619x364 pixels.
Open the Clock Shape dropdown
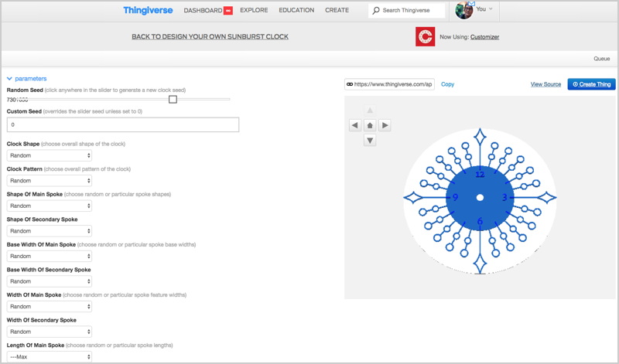click(x=50, y=155)
